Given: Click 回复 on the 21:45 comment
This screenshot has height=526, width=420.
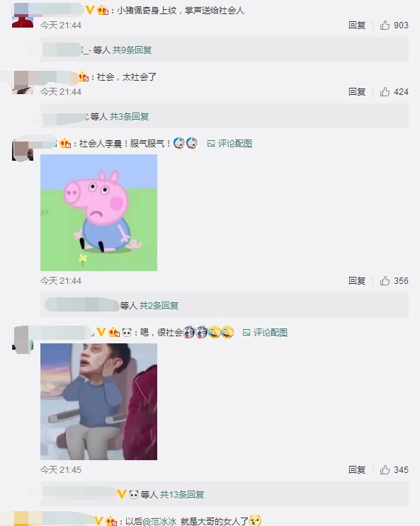Looking at the screenshot, I should tap(357, 469).
